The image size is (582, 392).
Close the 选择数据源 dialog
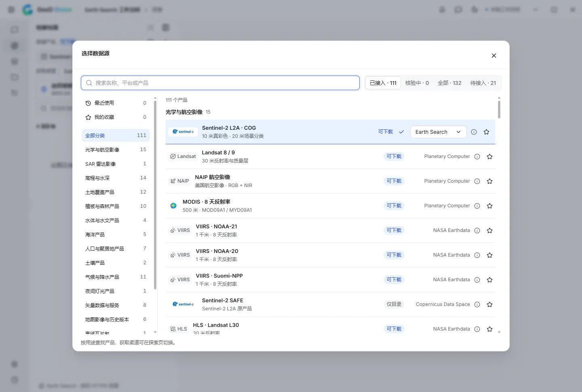(x=493, y=55)
